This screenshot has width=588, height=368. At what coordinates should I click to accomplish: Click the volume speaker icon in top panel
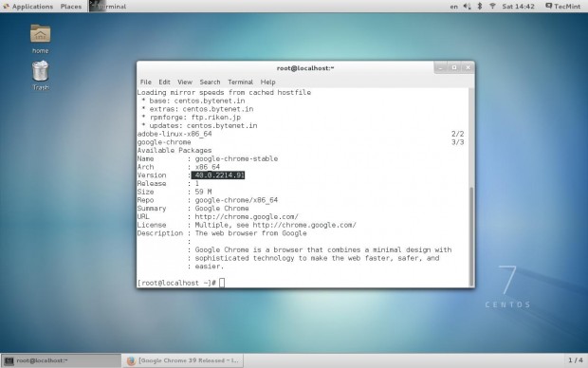pos(467,7)
